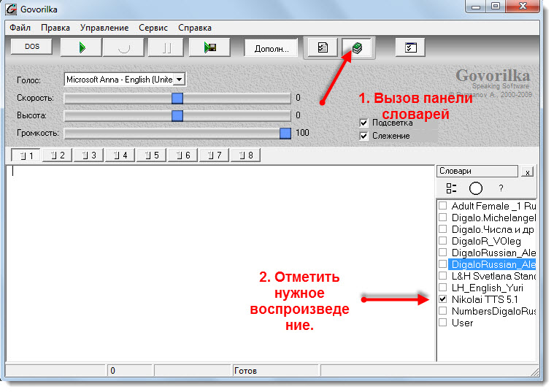Viewport: 554px width, 392px height.
Task: Switch to document tab 5
Action: point(152,155)
